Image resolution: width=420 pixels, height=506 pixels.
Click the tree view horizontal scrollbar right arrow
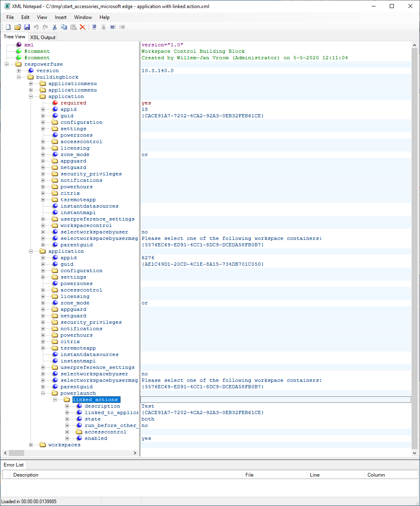(135, 453)
